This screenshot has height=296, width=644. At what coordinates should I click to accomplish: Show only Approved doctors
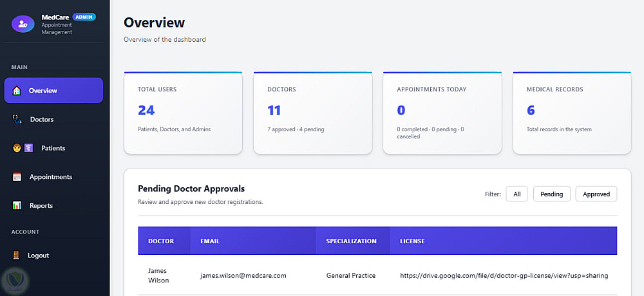coord(596,194)
